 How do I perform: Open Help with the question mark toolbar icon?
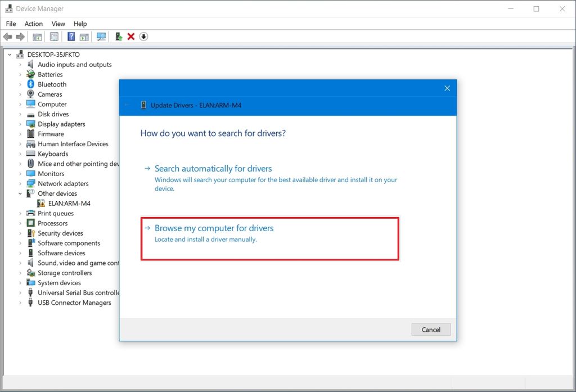click(x=71, y=36)
